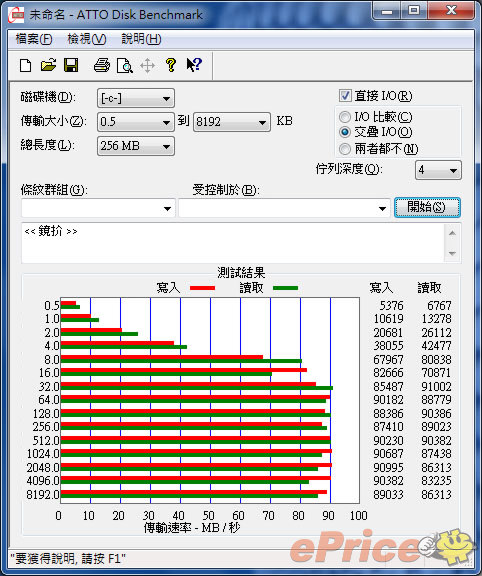Click description box scroll down arrow
The image size is (482, 576).
[453, 253]
